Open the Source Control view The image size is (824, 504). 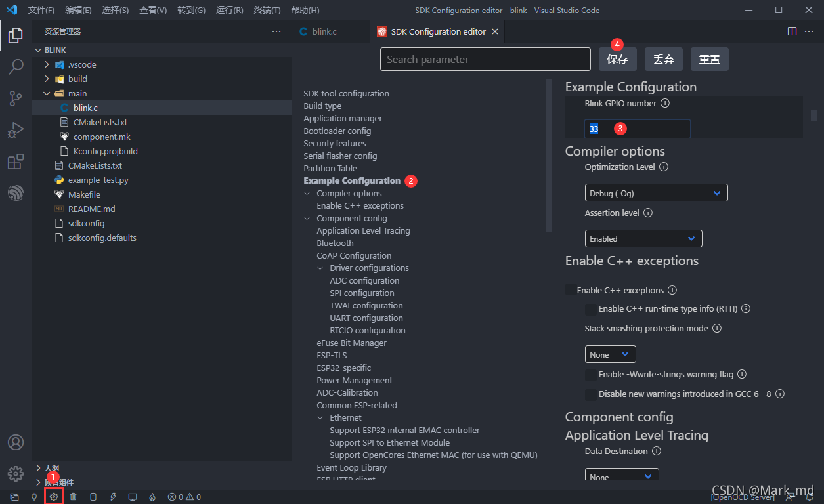point(16,98)
